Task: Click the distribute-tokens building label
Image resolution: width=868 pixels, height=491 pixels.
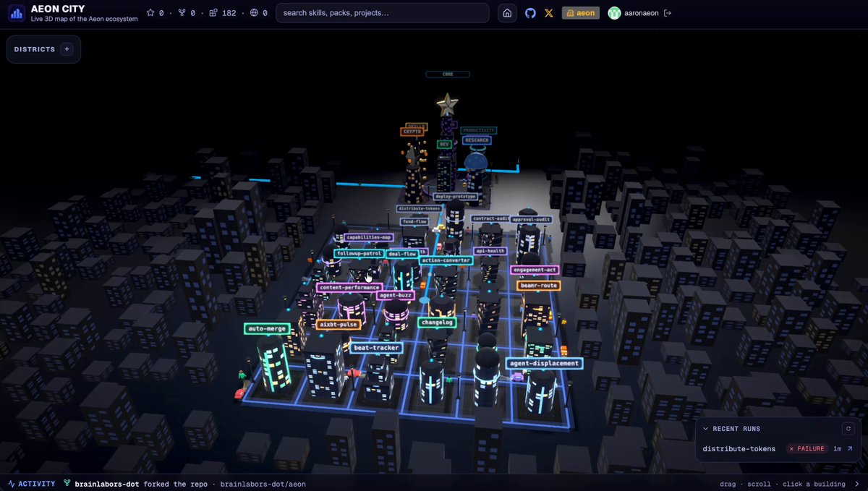Action: coord(420,208)
